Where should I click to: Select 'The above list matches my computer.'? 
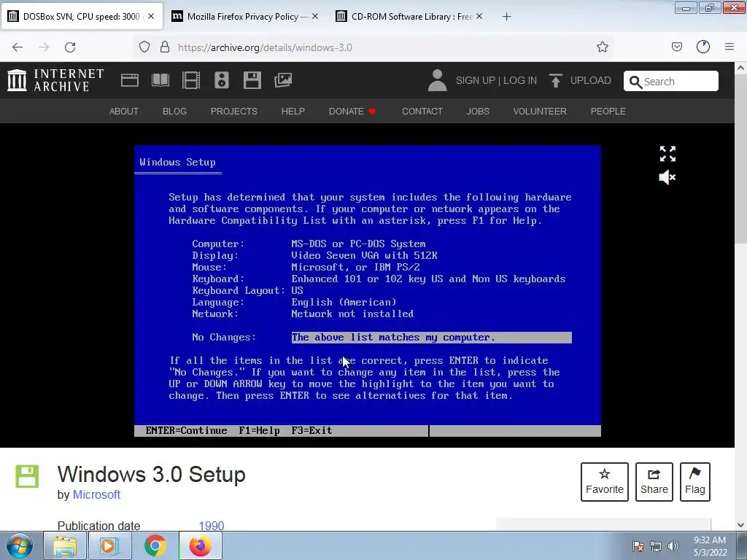[432, 338]
